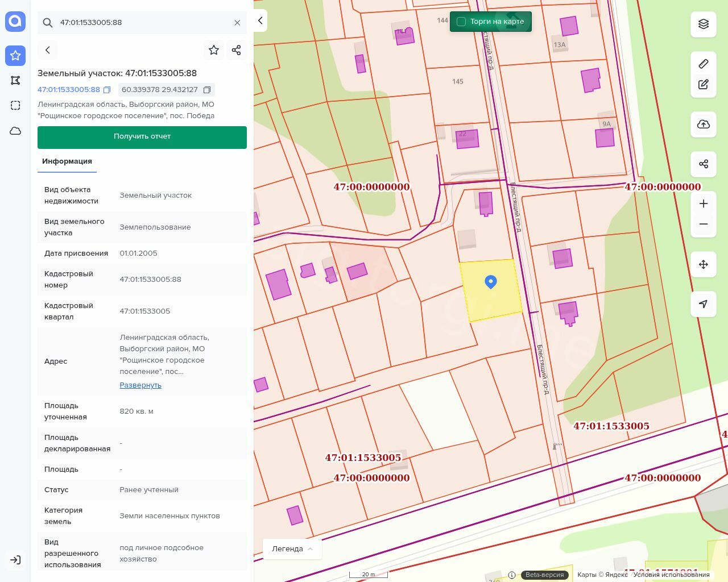Zoom out on the map
The width and height of the screenshot is (728, 582).
(x=704, y=224)
